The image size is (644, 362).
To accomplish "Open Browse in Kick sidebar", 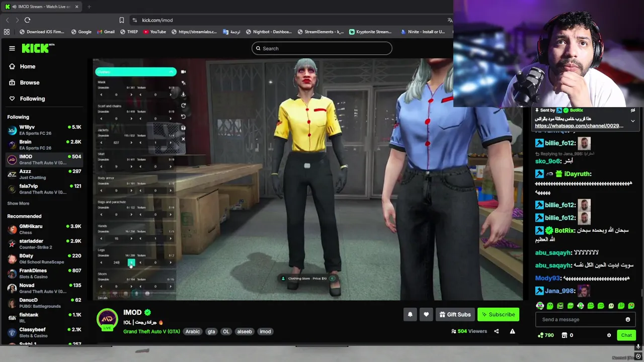I will [24, 82].
